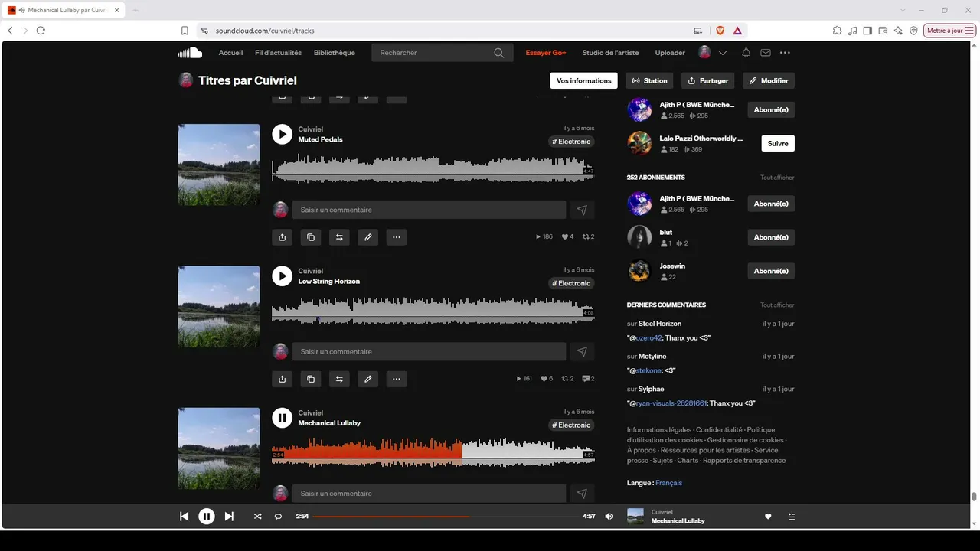The image size is (980, 551).
Task: Open the play queue list
Action: coord(792,517)
